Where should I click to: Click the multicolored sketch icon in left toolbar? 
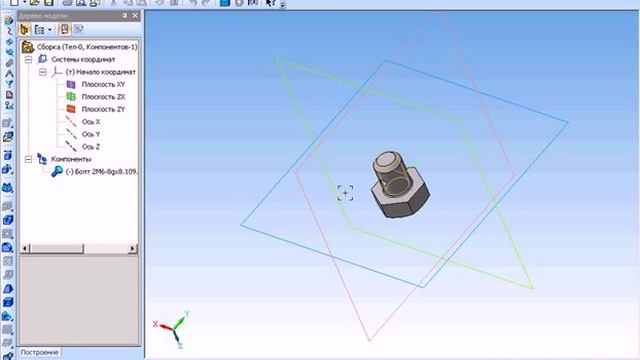point(8,137)
